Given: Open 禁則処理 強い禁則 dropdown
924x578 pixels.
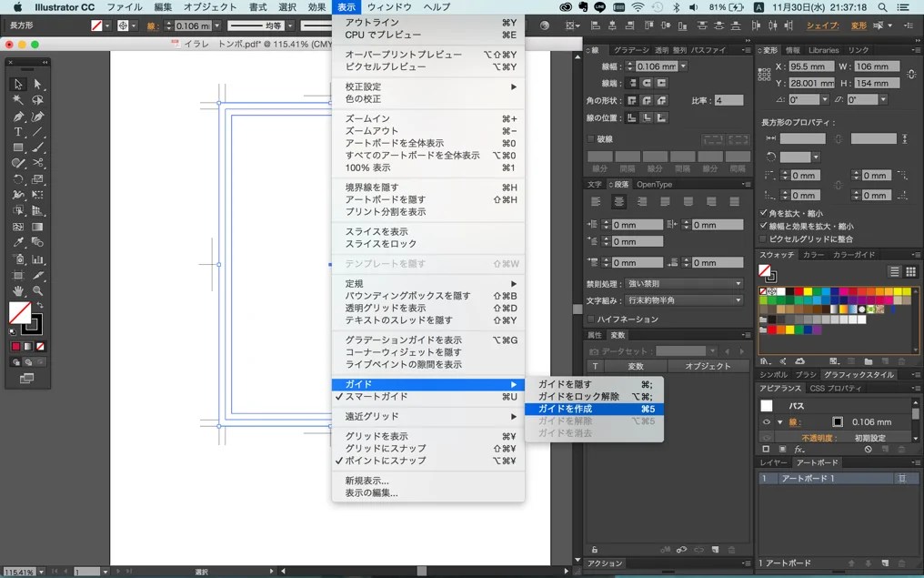Looking at the screenshot, I should pos(684,284).
